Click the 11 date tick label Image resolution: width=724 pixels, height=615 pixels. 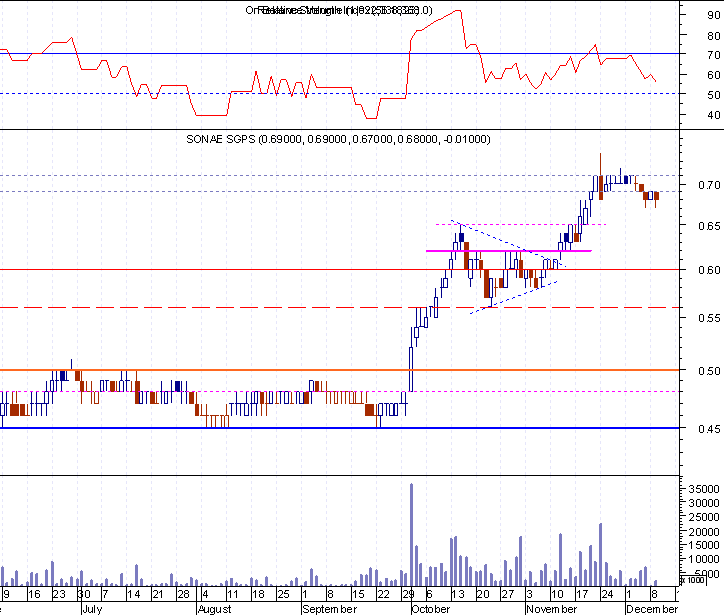(232, 594)
